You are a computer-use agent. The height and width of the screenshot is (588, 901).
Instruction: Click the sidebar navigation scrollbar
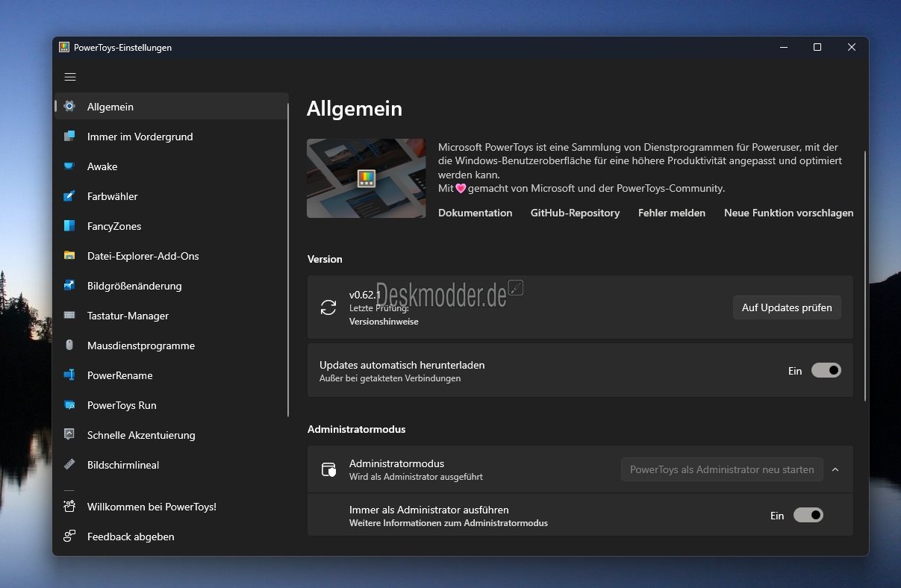click(288, 259)
